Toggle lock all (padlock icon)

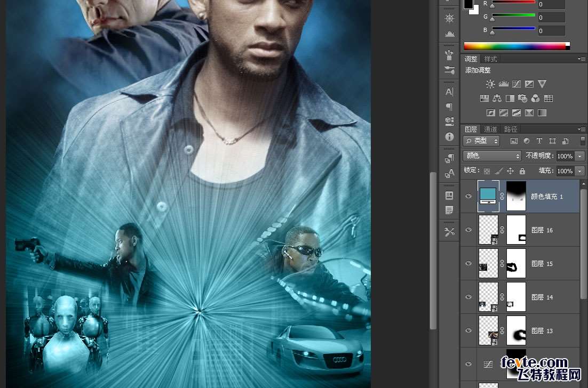[x=522, y=171]
